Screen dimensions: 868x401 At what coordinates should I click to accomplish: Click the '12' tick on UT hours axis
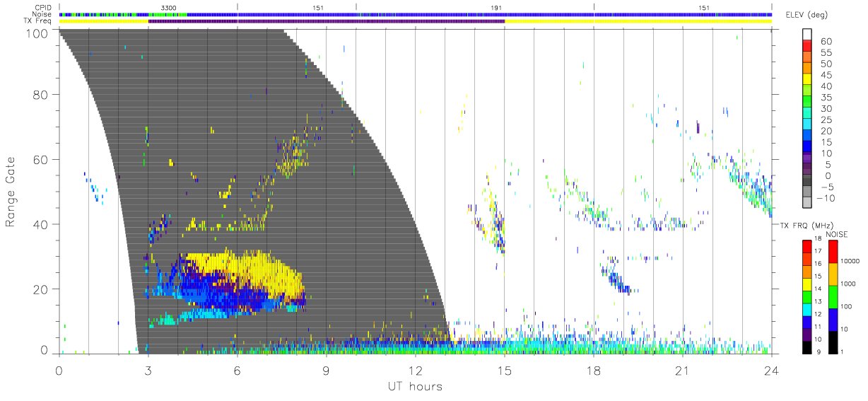pos(415,370)
